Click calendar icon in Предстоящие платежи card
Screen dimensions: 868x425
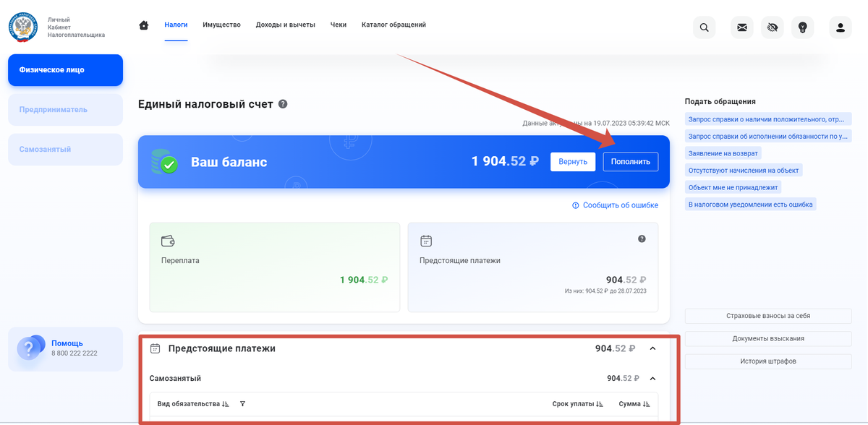click(426, 241)
